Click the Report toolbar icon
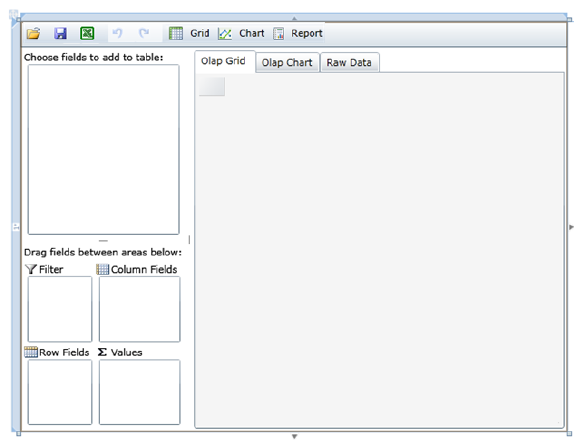Screen dimensions: 576x441 [x=279, y=33]
